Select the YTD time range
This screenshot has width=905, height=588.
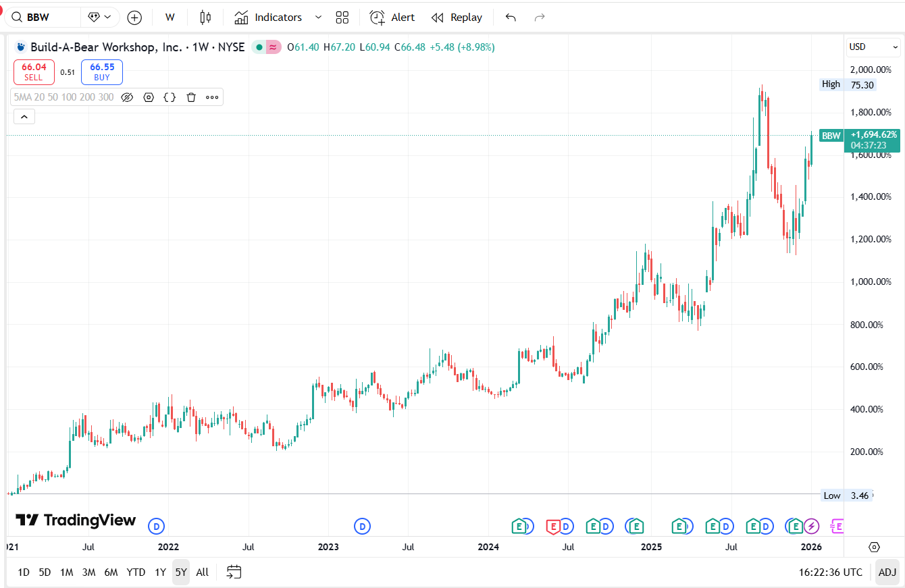[136, 572]
